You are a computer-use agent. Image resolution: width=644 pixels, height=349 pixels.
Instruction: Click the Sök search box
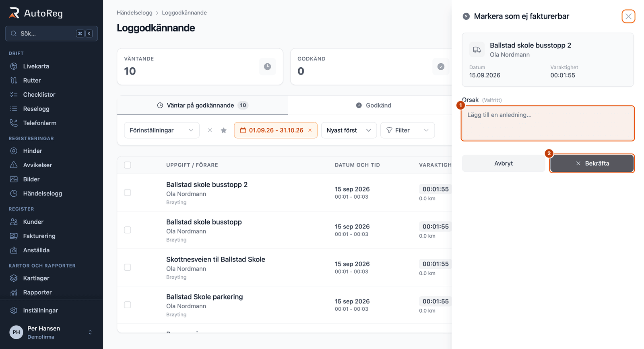[52, 33]
